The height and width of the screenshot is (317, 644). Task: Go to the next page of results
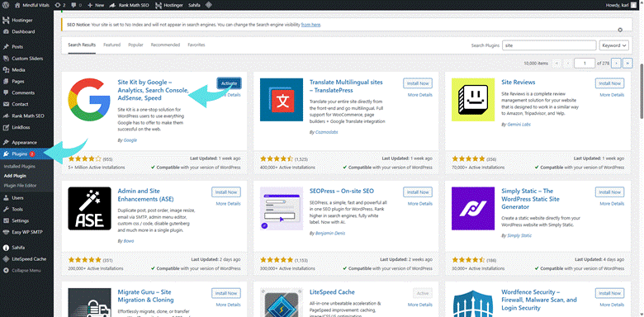pos(616,64)
